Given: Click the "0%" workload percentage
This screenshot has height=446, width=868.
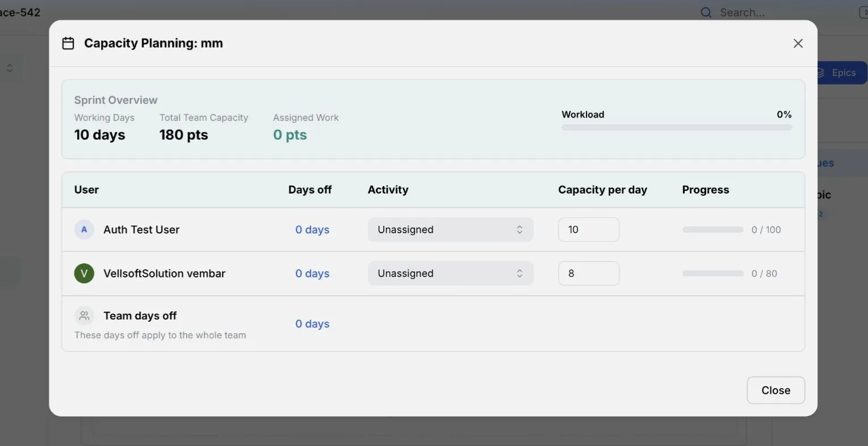Looking at the screenshot, I should (784, 115).
